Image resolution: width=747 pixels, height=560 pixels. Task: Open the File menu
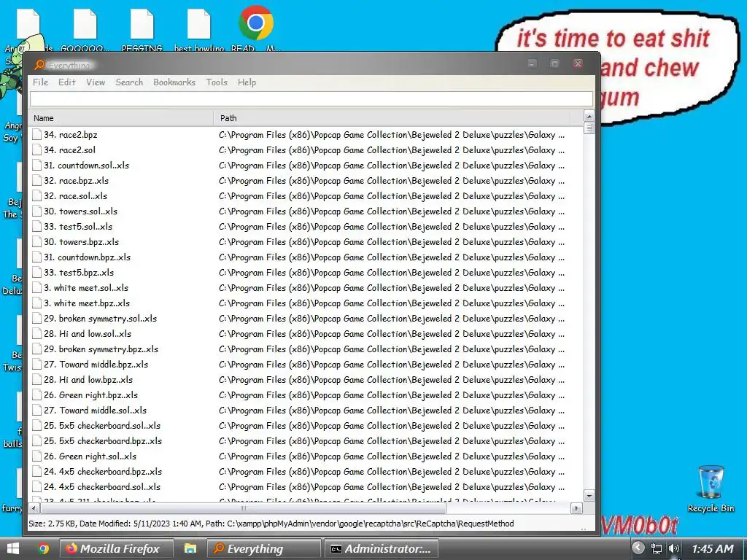pos(41,82)
